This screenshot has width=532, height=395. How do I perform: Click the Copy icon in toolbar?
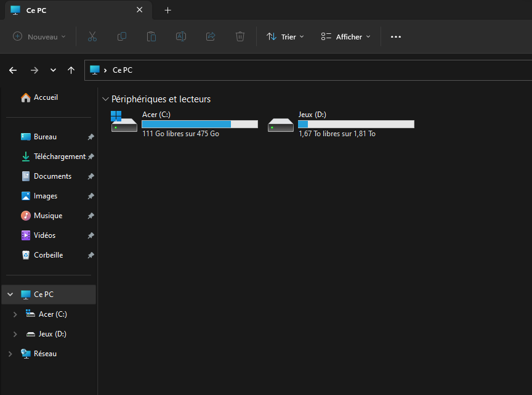coord(122,37)
